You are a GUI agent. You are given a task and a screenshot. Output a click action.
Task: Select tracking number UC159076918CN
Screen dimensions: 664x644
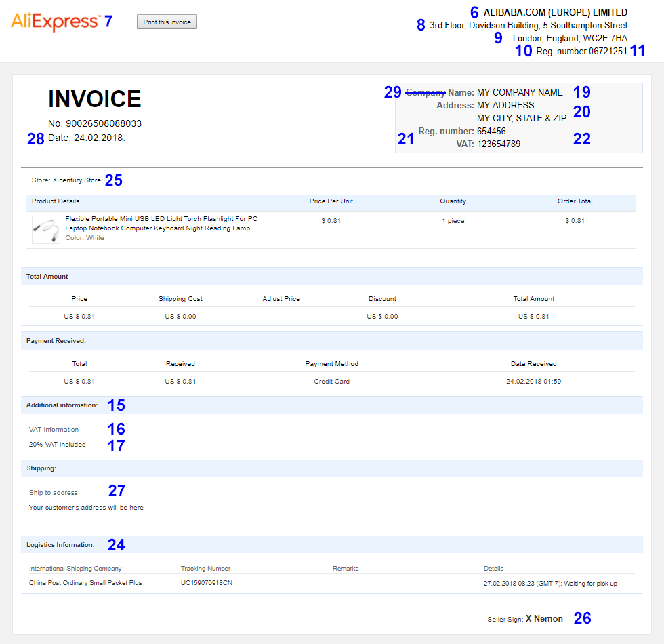(x=207, y=583)
